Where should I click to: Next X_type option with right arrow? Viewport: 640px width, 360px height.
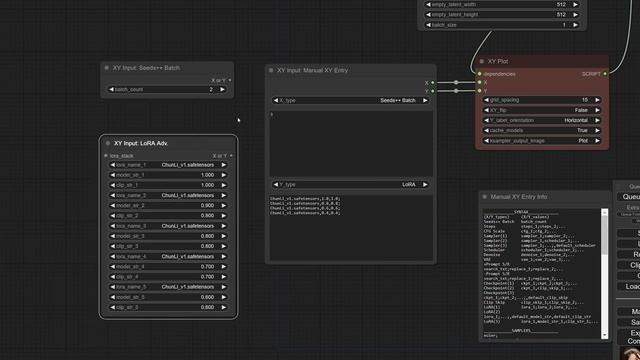[x=425, y=100]
